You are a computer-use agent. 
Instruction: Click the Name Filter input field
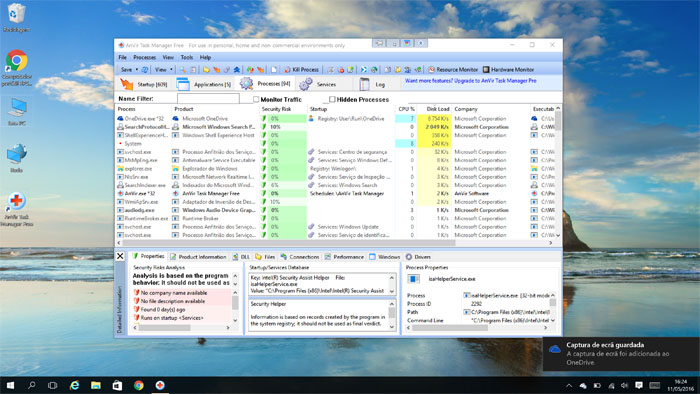[208, 99]
